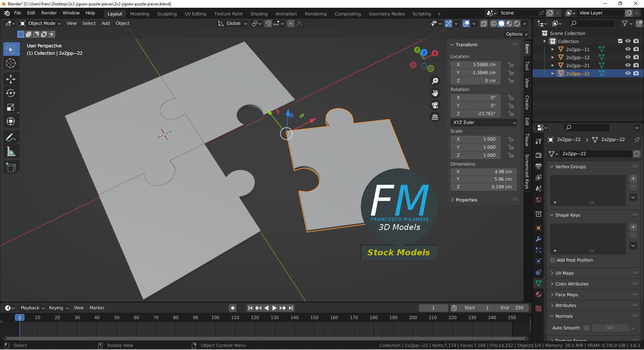Click the mesh name field 2x2jpp---22
Screen dimensions: 644x350
click(x=596, y=154)
